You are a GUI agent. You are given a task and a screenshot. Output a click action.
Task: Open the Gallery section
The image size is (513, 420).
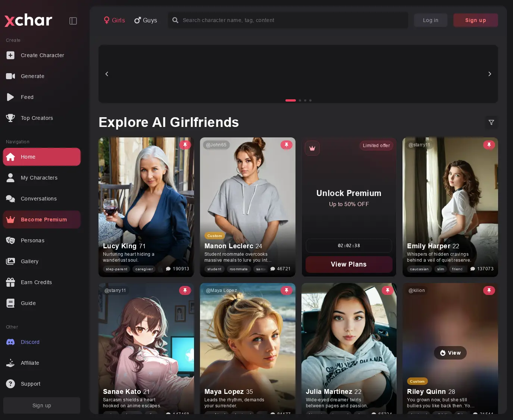[x=29, y=261]
